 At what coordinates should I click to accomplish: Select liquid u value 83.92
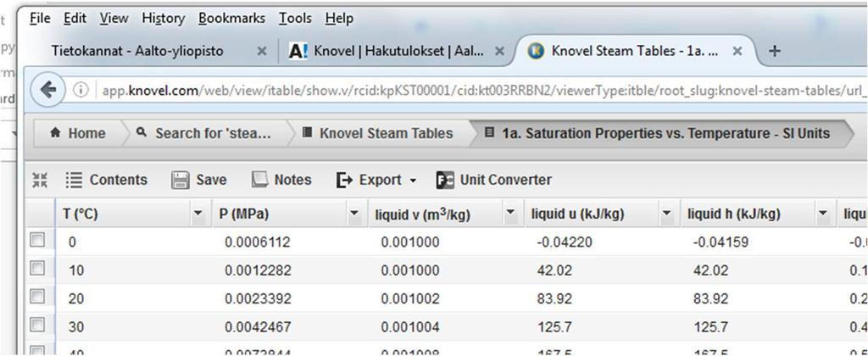coord(554,298)
